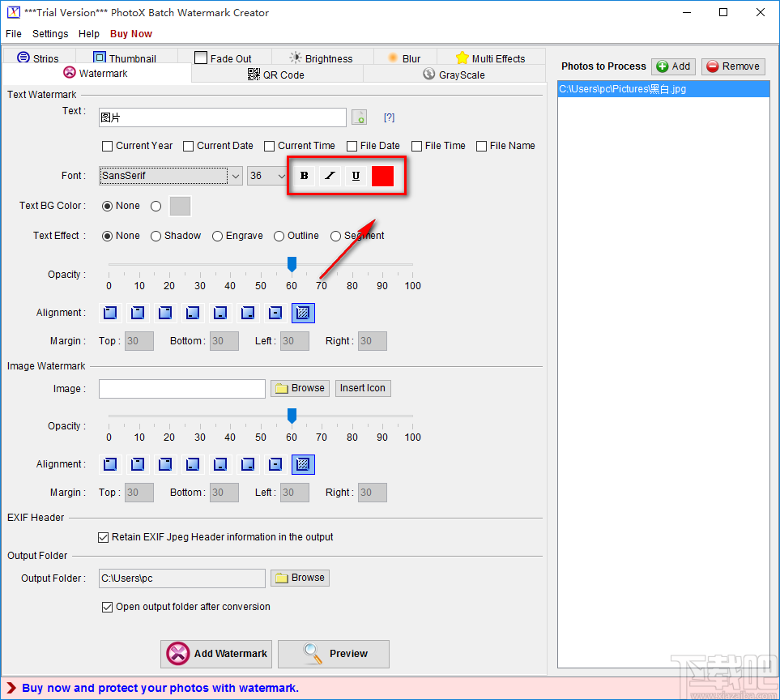Switch to the Multi Effects tab
The width and height of the screenshot is (780, 700).
(x=491, y=58)
